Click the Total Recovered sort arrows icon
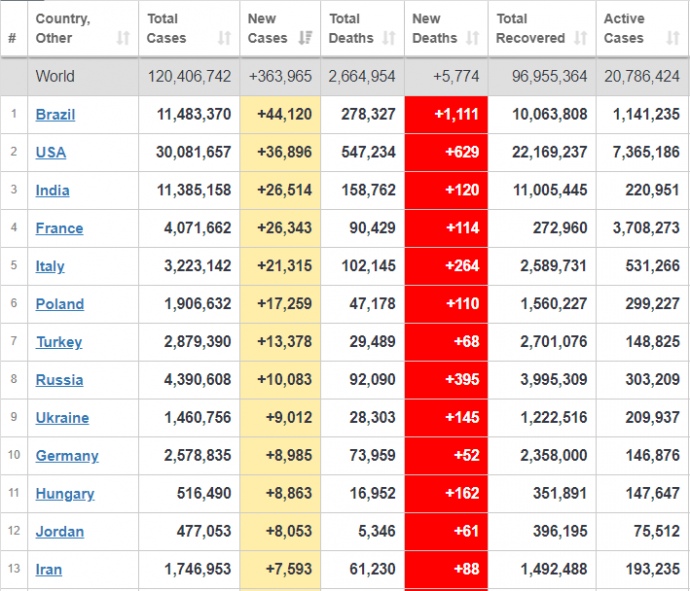690x591 pixels. coord(580,39)
